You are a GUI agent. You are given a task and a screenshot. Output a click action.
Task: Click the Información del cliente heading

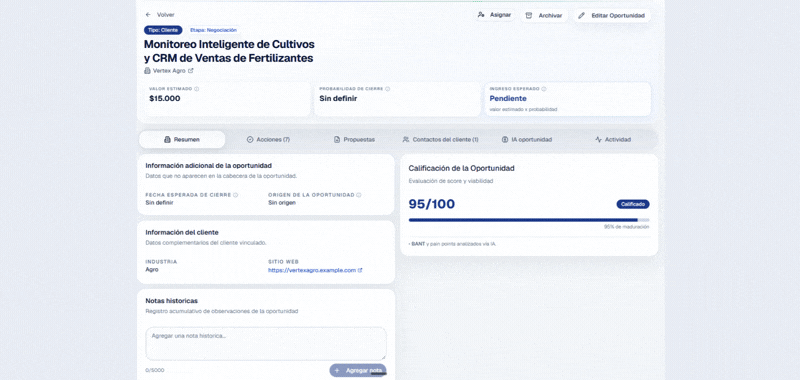[x=182, y=232]
